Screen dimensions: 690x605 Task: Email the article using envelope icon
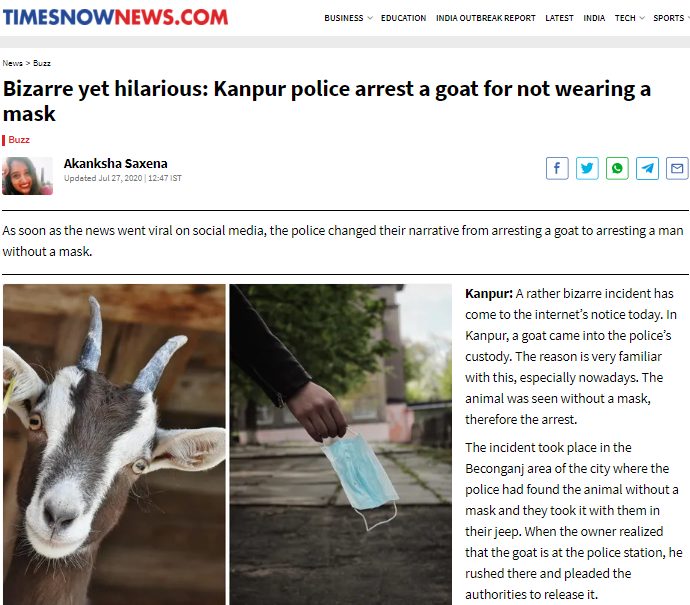677,168
